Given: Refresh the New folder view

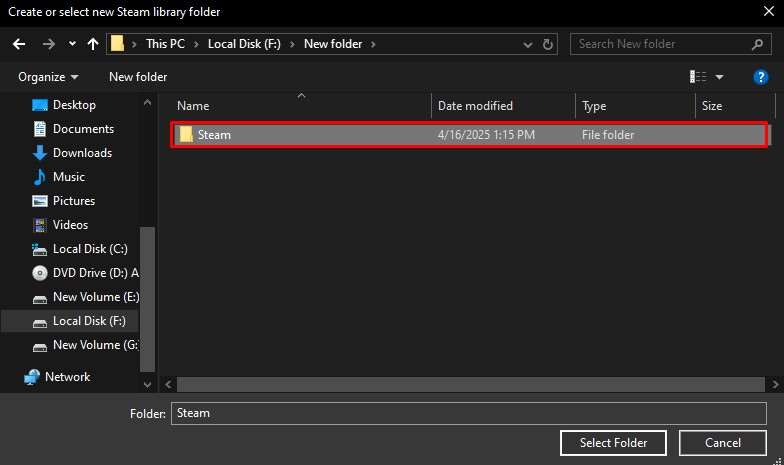Looking at the screenshot, I should click(x=548, y=44).
